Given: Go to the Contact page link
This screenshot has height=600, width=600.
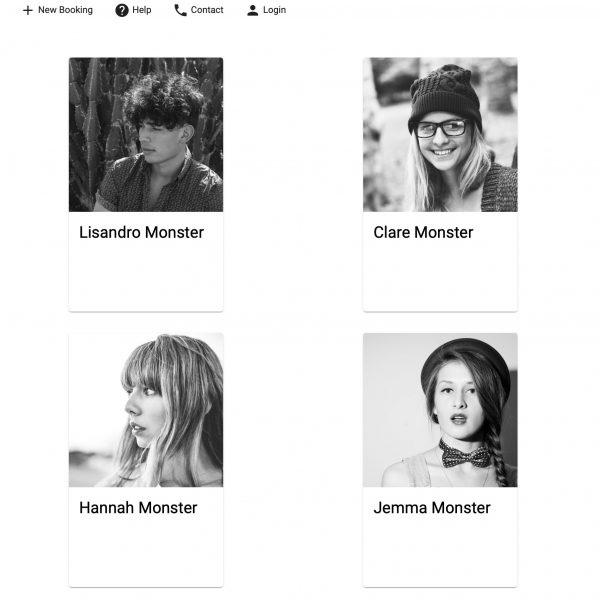Looking at the screenshot, I should coord(199,10).
